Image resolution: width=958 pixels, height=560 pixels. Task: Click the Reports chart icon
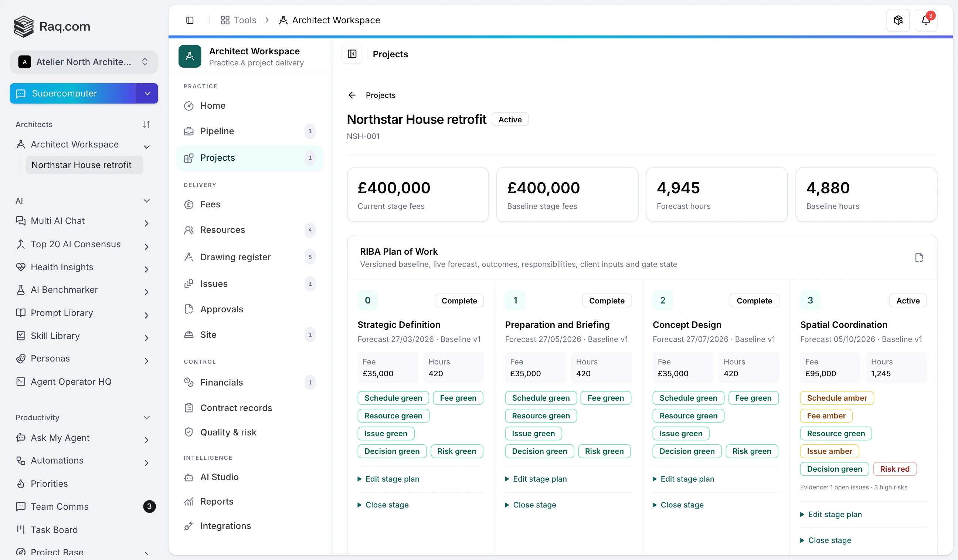[188, 502]
